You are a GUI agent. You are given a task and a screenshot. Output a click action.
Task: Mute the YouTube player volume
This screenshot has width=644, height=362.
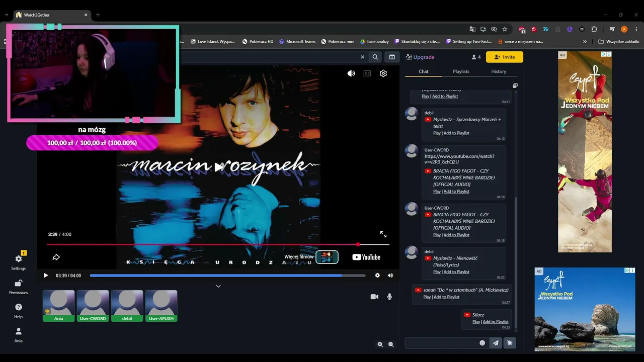(351, 73)
